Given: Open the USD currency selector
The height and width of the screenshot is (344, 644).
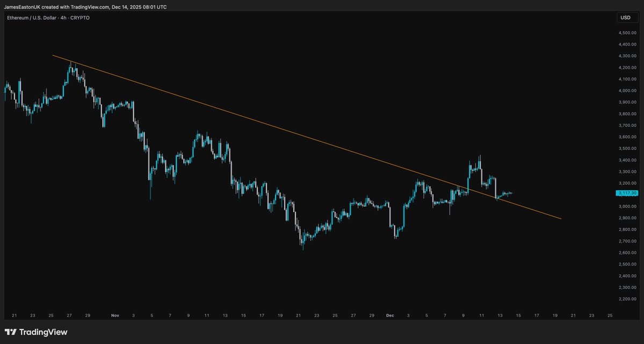Looking at the screenshot, I should 625,18.
